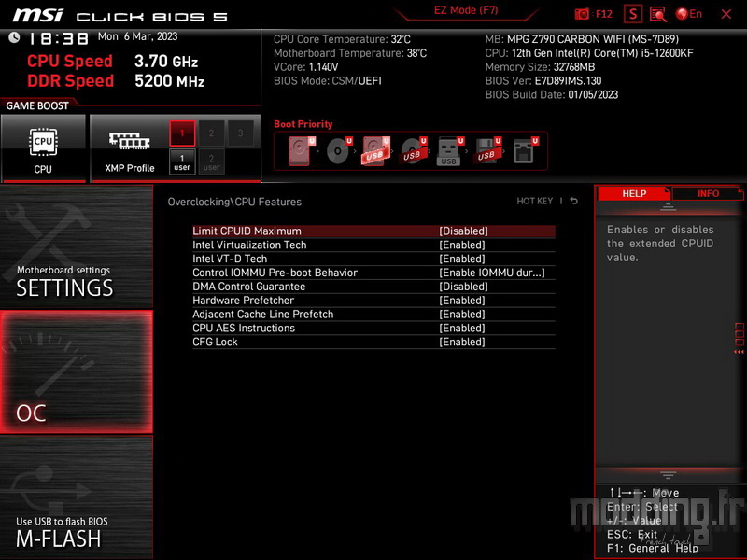Change CPU AES Instructions value
The image size is (747, 560).
coord(461,328)
